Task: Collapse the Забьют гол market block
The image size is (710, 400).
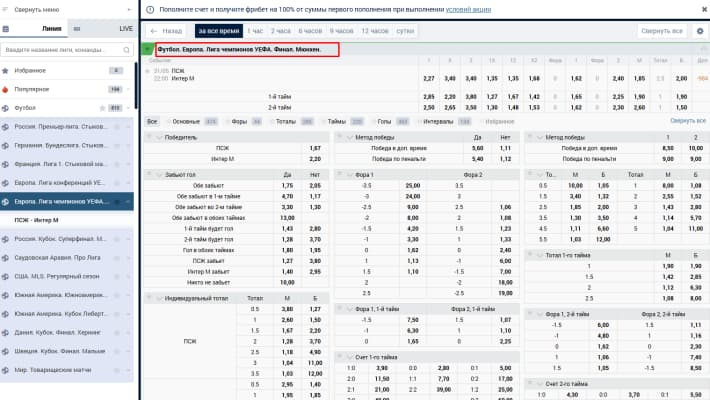Action: (x=159, y=174)
